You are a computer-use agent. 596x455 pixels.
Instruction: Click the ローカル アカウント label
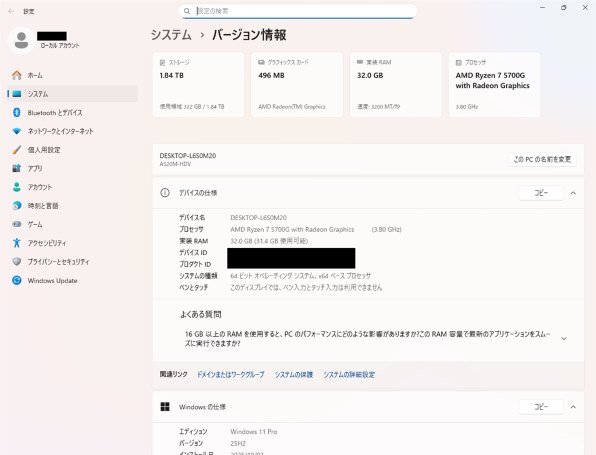click(60, 46)
